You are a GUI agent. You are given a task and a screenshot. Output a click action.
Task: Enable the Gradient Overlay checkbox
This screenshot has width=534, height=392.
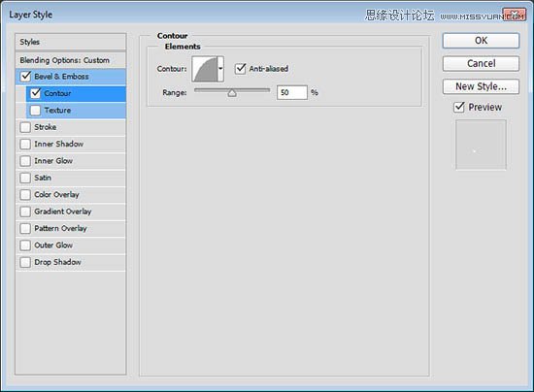(x=25, y=212)
